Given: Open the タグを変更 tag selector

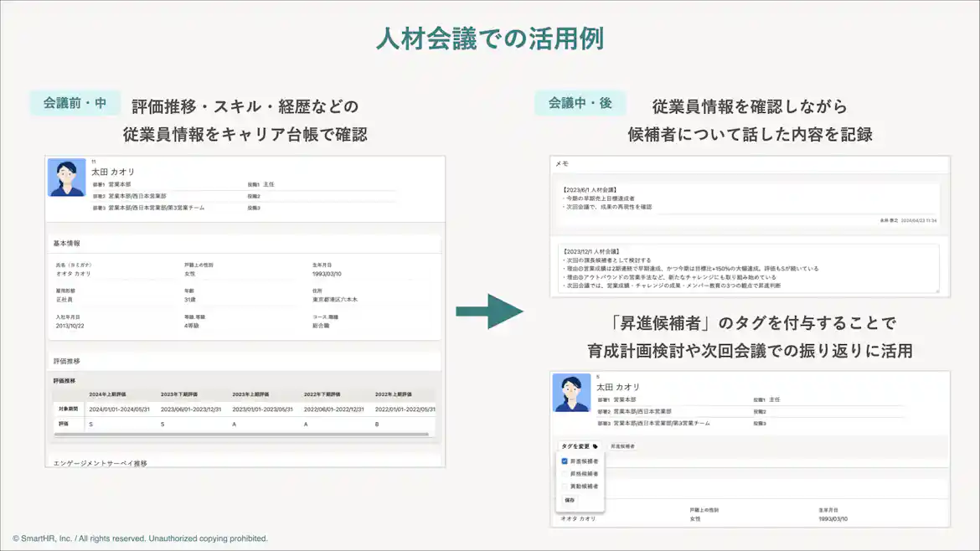Looking at the screenshot, I should tap(580, 446).
